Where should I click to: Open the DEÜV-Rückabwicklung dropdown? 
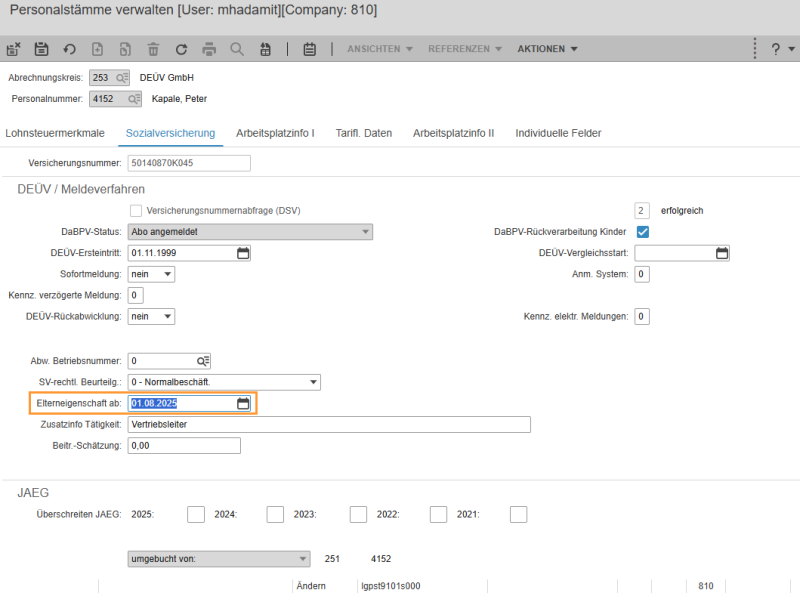coord(151,316)
